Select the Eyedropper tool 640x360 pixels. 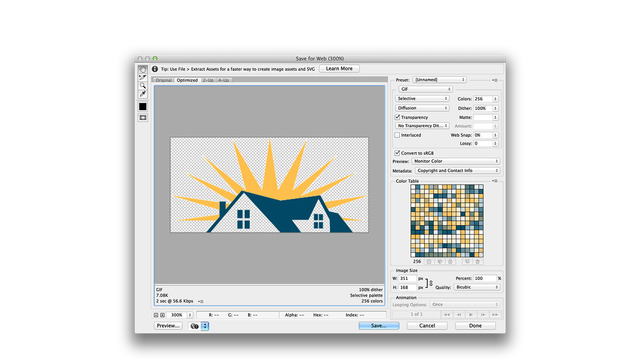[x=142, y=94]
